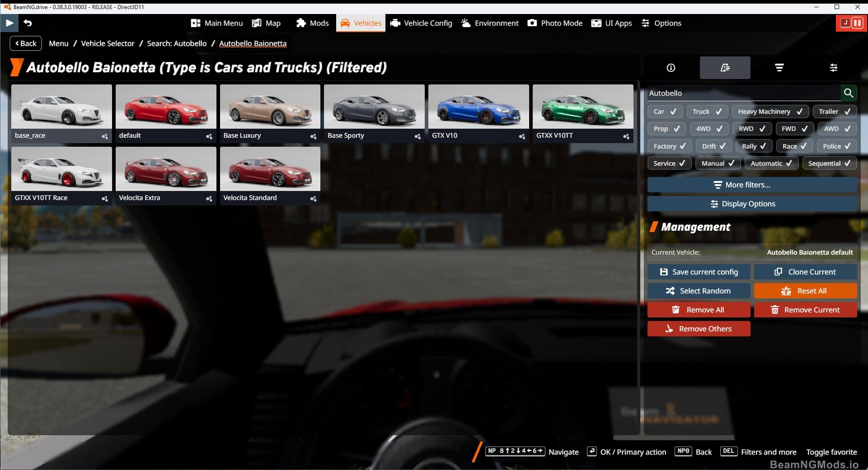Image resolution: width=868 pixels, height=470 pixels.
Task: Open Display Options
Action: (x=751, y=204)
